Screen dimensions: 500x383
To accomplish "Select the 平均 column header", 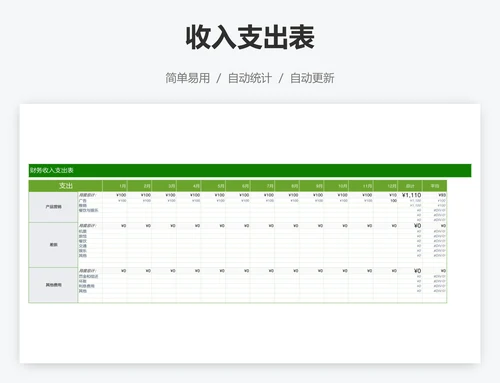I will coord(435,186).
